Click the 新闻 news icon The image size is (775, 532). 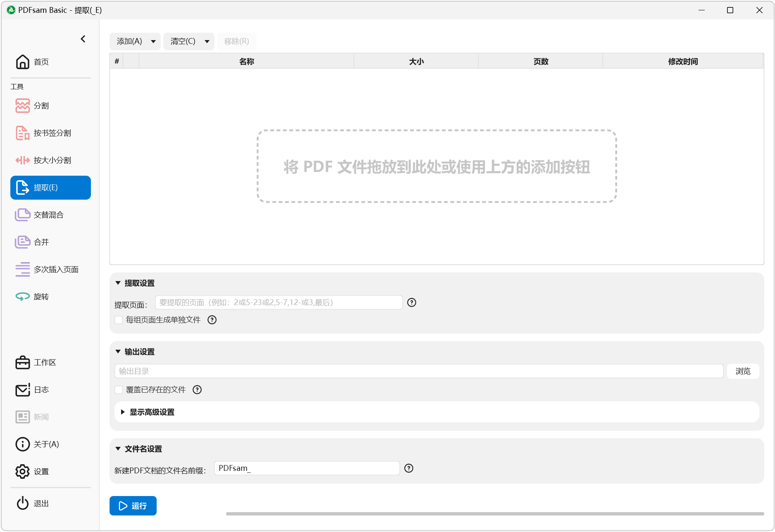[x=23, y=417]
